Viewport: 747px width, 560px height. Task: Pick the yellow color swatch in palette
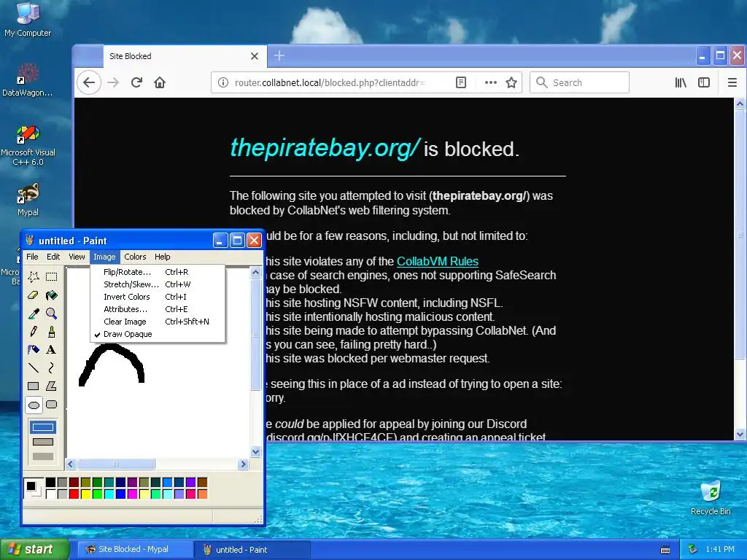[86, 494]
